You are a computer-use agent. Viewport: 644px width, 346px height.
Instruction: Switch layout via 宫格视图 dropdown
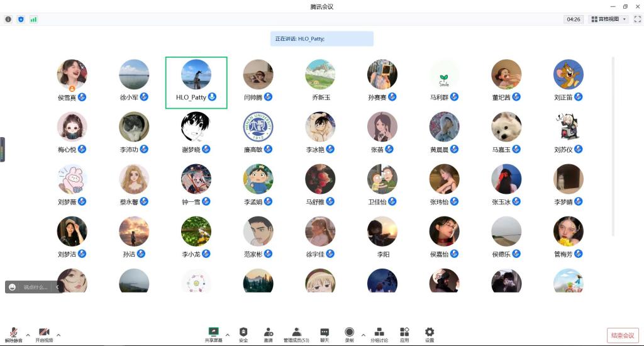click(608, 20)
